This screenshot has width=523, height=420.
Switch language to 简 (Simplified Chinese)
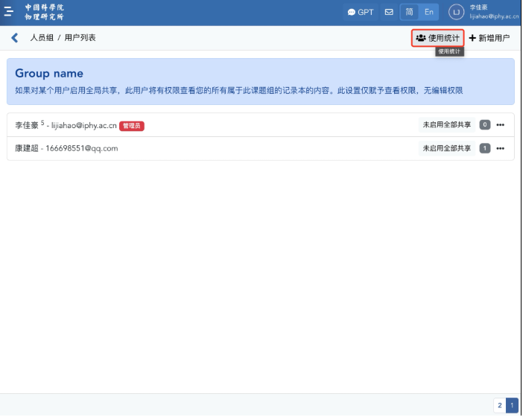410,12
